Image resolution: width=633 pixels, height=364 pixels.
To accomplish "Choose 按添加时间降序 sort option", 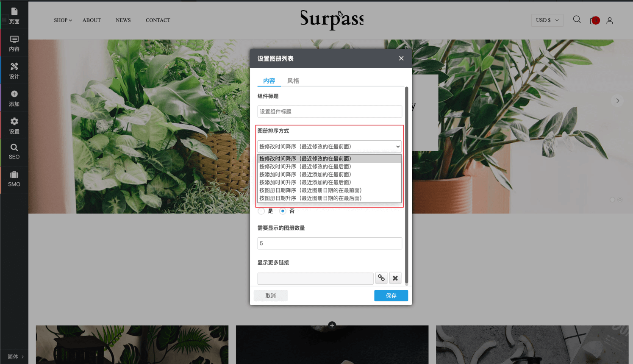I will click(x=305, y=175).
